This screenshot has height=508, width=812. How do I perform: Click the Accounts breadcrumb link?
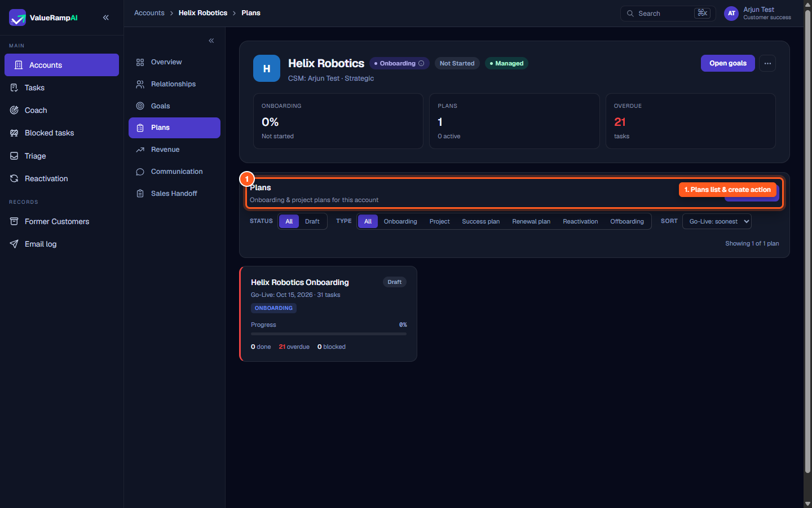(x=149, y=13)
